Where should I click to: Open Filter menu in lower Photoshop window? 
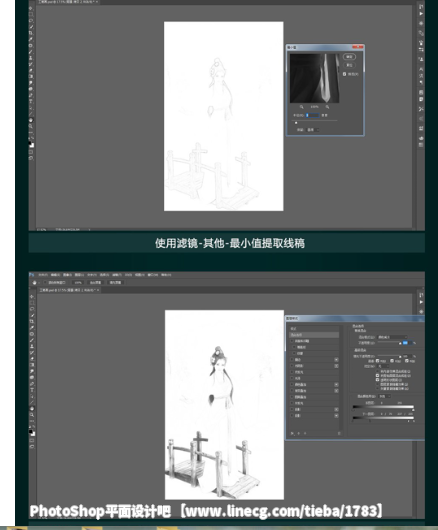pyautogui.click(x=116, y=275)
